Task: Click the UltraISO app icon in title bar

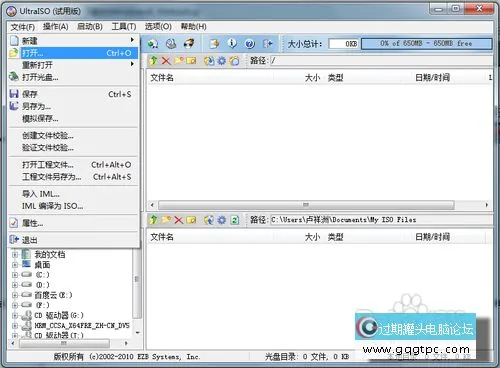Action: point(11,11)
